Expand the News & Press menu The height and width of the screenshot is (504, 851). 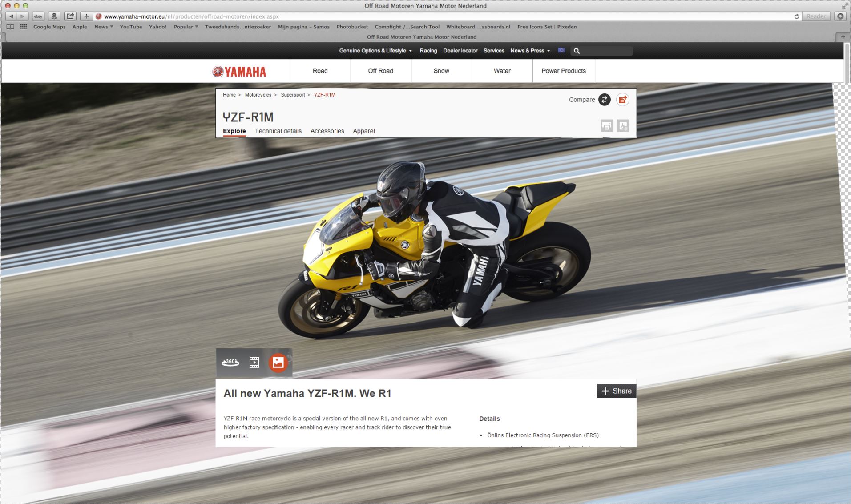click(x=530, y=51)
